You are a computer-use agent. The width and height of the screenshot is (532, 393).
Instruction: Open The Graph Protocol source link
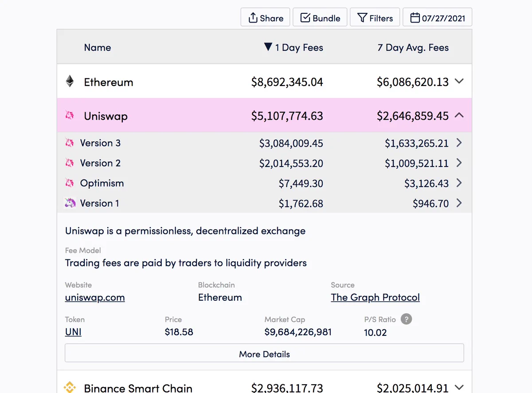click(x=375, y=297)
